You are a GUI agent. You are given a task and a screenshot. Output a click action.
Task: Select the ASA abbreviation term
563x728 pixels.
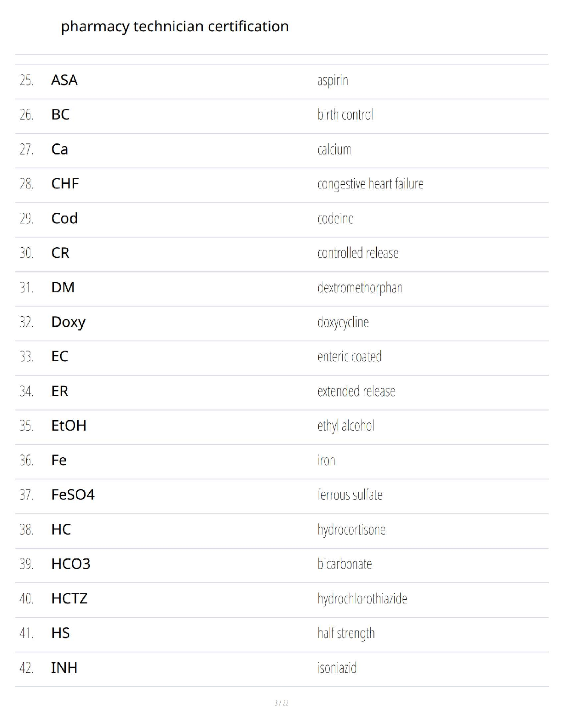click(x=64, y=80)
